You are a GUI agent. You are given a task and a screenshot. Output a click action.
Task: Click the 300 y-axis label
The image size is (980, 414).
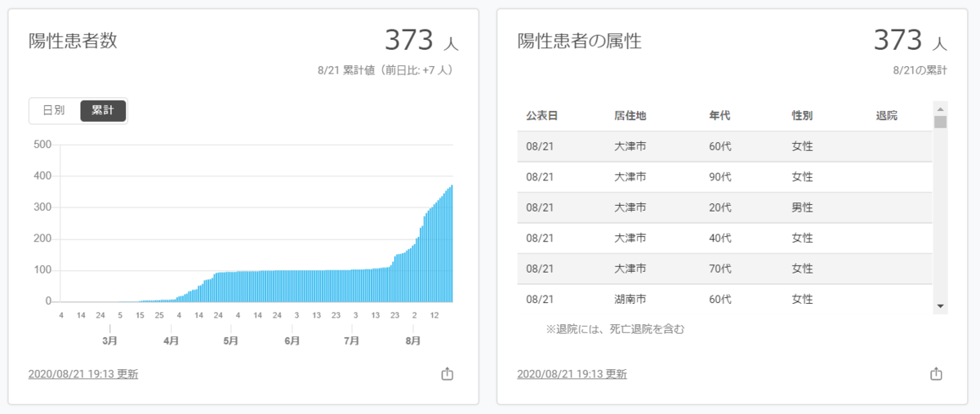click(x=42, y=207)
